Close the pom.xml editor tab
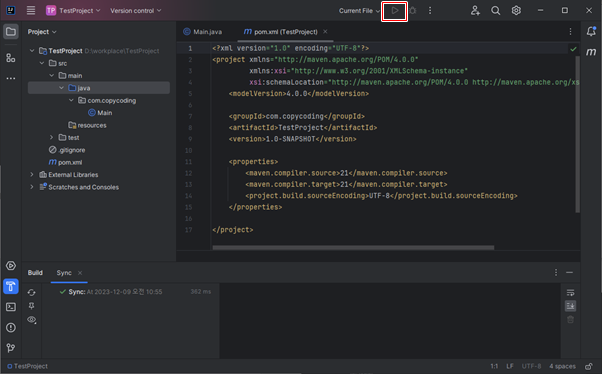Viewport: 602px width, 374px height. pyautogui.click(x=325, y=31)
